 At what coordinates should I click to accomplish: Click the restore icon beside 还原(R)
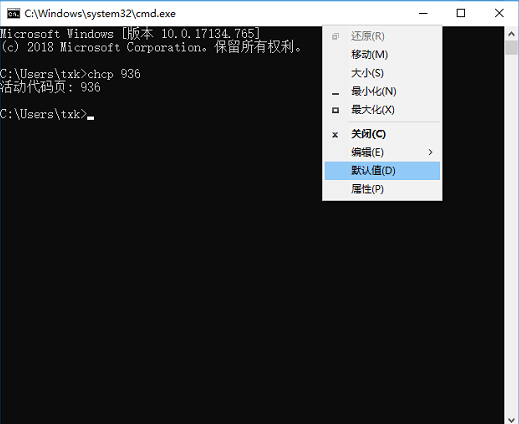pyautogui.click(x=335, y=36)
